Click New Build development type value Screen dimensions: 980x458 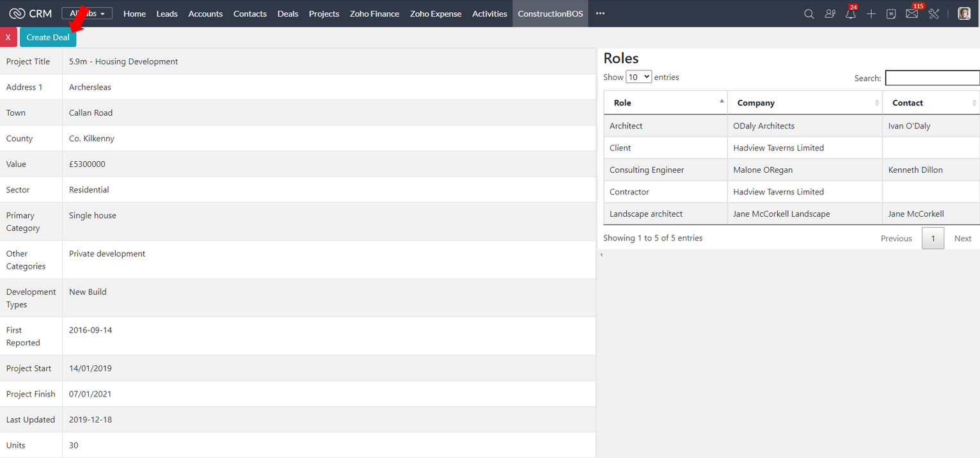(88, 292)
